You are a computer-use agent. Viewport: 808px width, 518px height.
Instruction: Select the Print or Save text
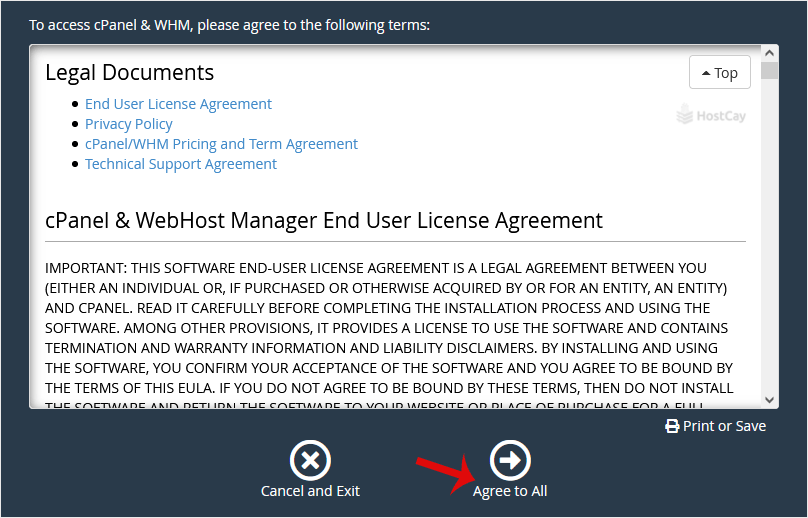[x=724, y=426]
